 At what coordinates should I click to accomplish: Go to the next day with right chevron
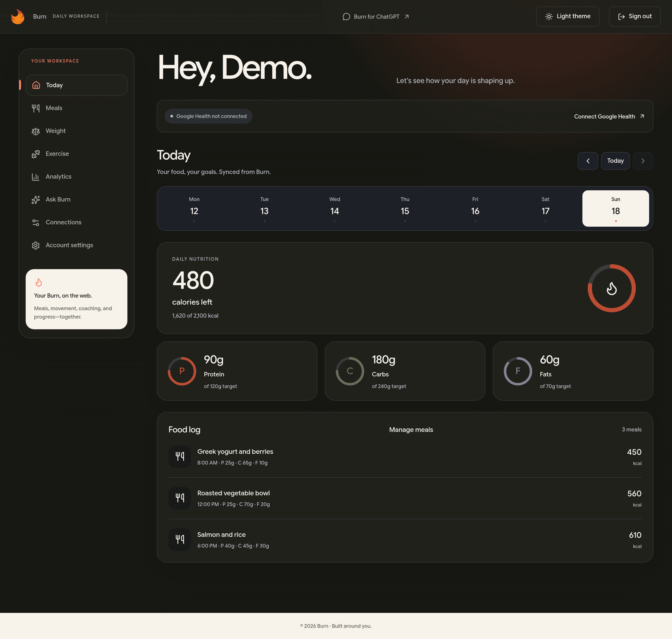pos(643,161)
